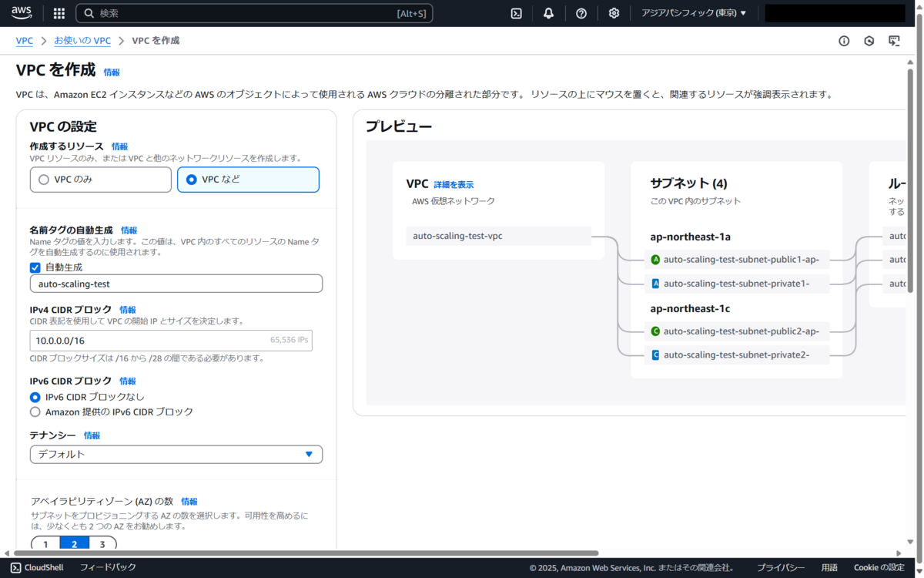This screenshot has height=578, width=924.
Task: Open the settings gear icon
Action: 614,13
